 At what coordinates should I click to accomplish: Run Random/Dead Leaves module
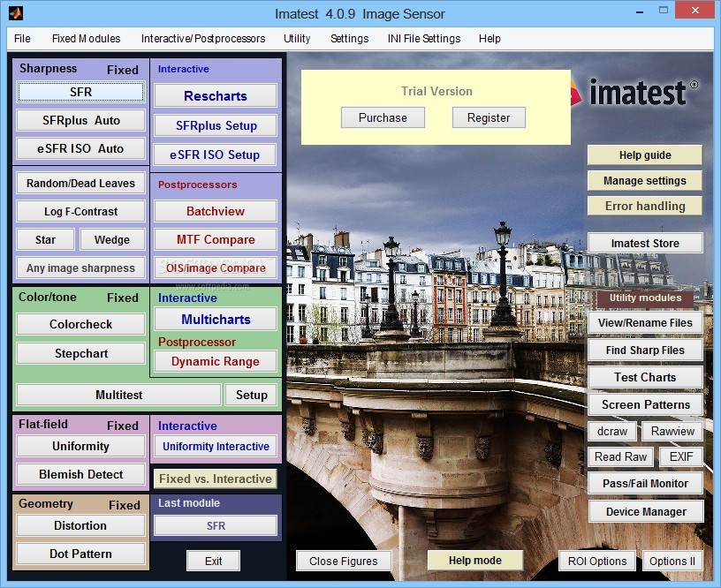[81, 184]
